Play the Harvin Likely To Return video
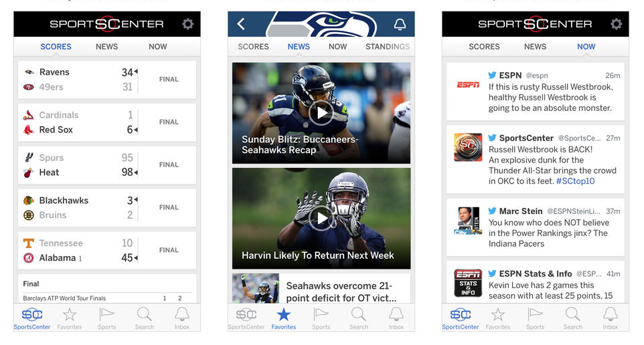The height and width of the screenshot is (345, 644). (321, 218)
